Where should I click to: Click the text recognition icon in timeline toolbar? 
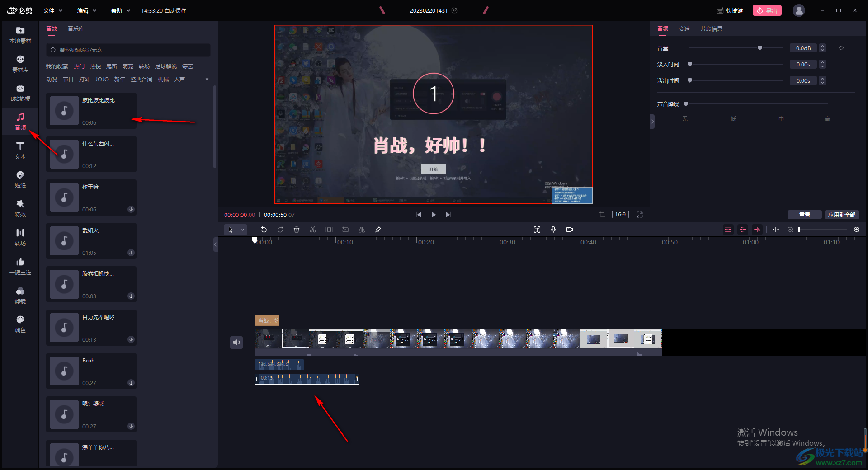point(537,230)
